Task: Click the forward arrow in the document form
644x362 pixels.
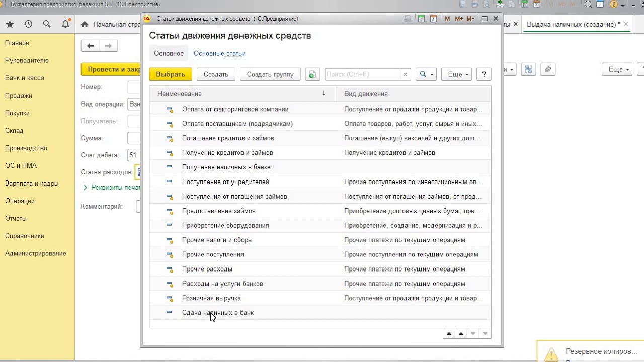Action: pos(108,46)
